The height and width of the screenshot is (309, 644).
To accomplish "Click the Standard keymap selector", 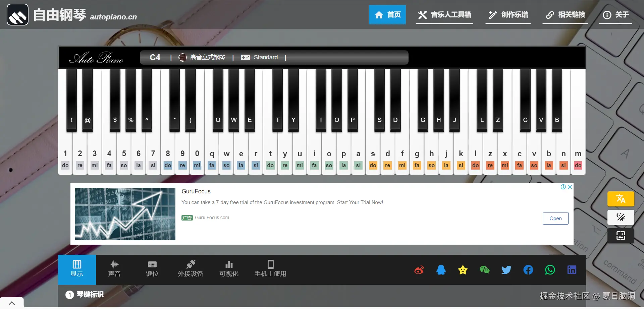I will pos(259,57).
